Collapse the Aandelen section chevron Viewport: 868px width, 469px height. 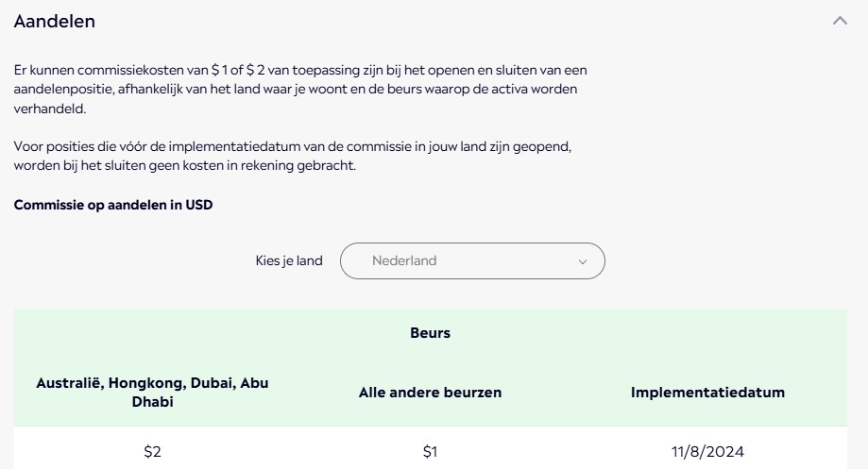coord(840,21)
